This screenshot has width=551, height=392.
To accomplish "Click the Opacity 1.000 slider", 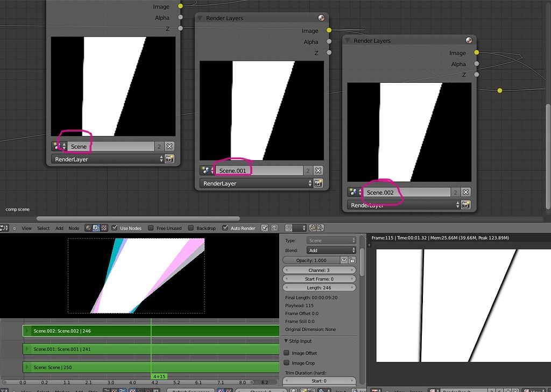I will 312,260.
